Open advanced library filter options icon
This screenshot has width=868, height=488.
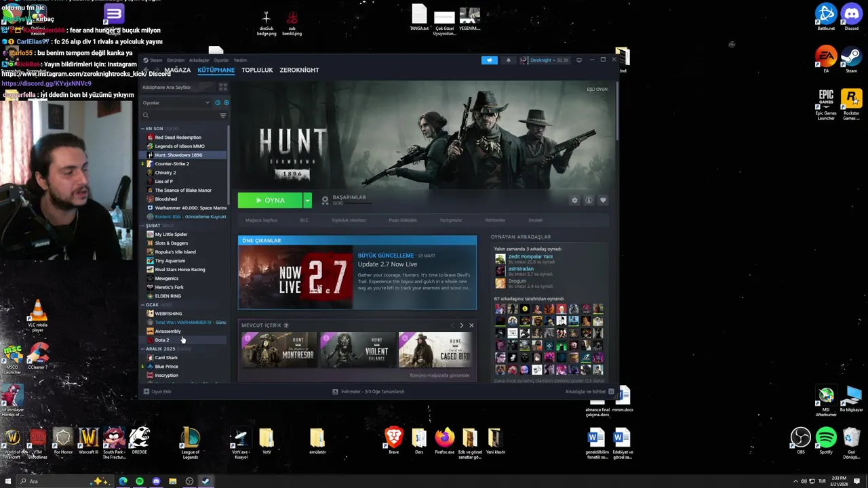[x=222, y=116]
